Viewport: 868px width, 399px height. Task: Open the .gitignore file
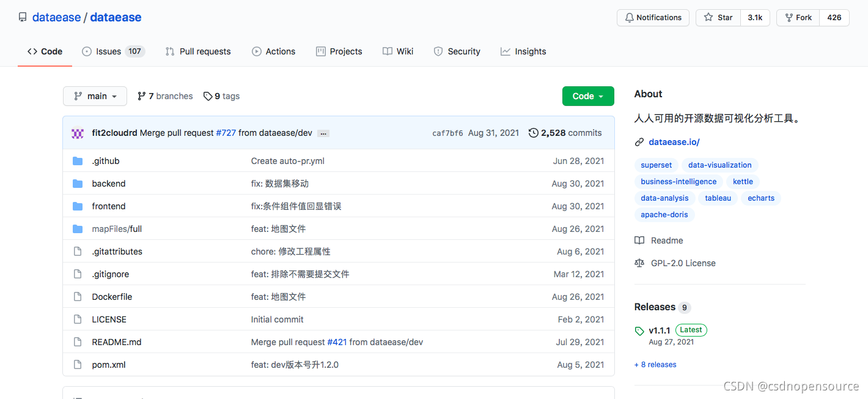pos(111,274)
